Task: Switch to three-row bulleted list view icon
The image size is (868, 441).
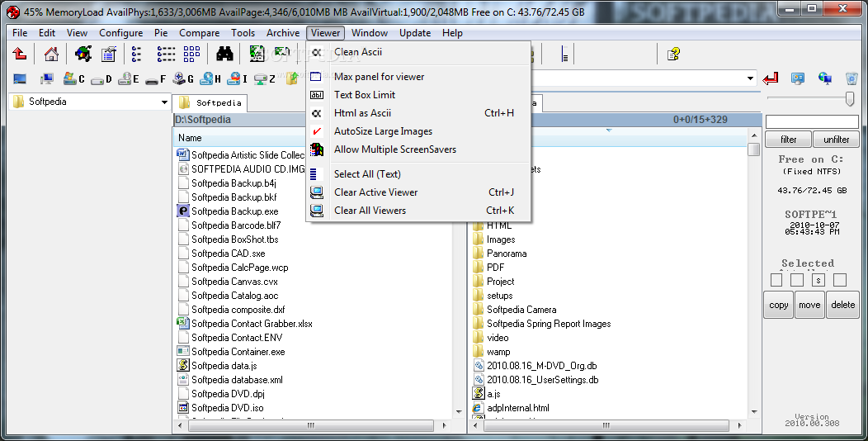Action: tap(136, 54)
